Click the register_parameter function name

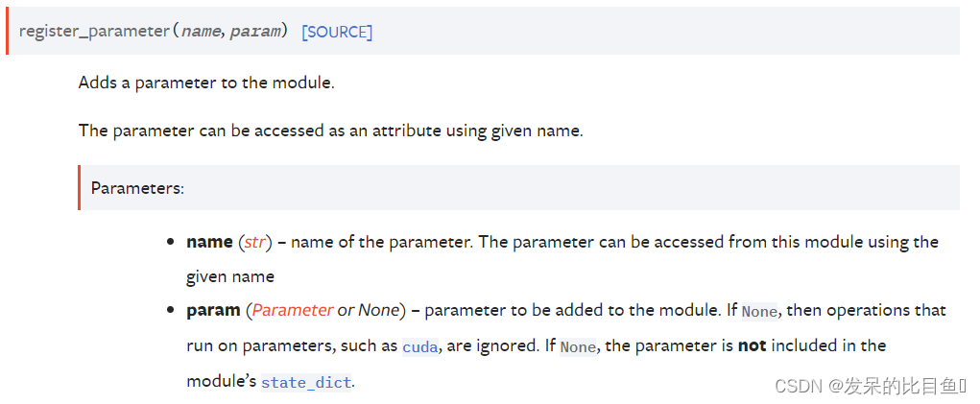click(94, 32)
